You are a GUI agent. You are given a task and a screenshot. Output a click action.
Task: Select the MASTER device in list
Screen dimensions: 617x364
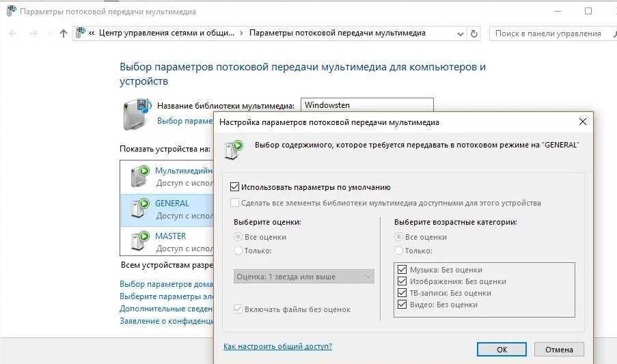171,236
